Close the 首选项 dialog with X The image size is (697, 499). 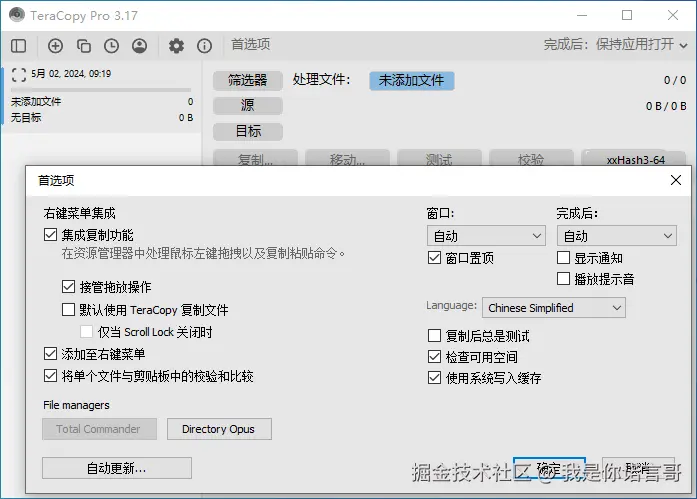[676, 180]
